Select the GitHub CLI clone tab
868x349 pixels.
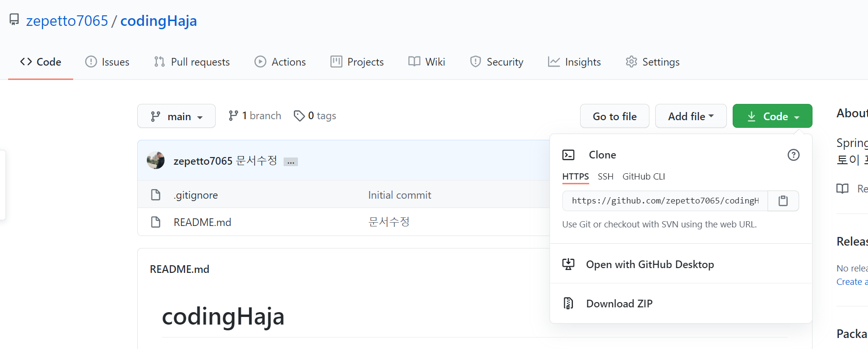click(644, 177)
